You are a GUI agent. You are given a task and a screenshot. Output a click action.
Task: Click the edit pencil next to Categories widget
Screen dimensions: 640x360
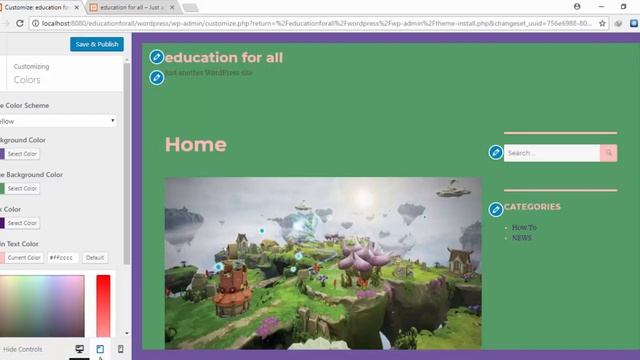(x=496, y=209)
